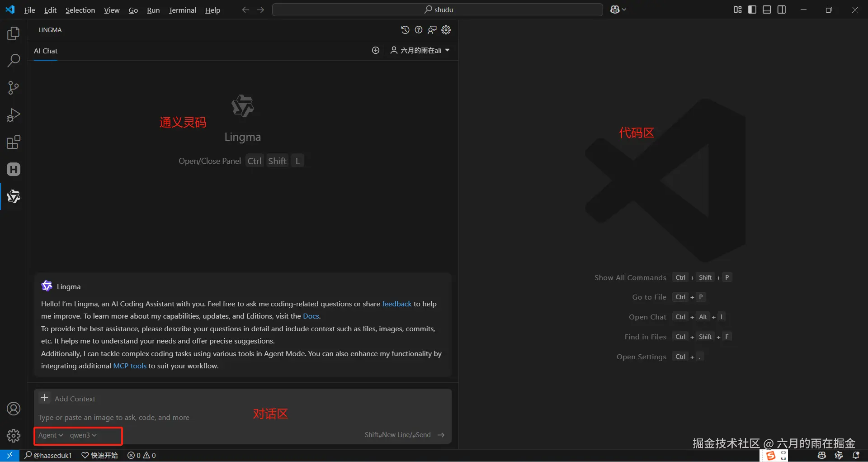Open the Terminal menu

pos(183,10)
